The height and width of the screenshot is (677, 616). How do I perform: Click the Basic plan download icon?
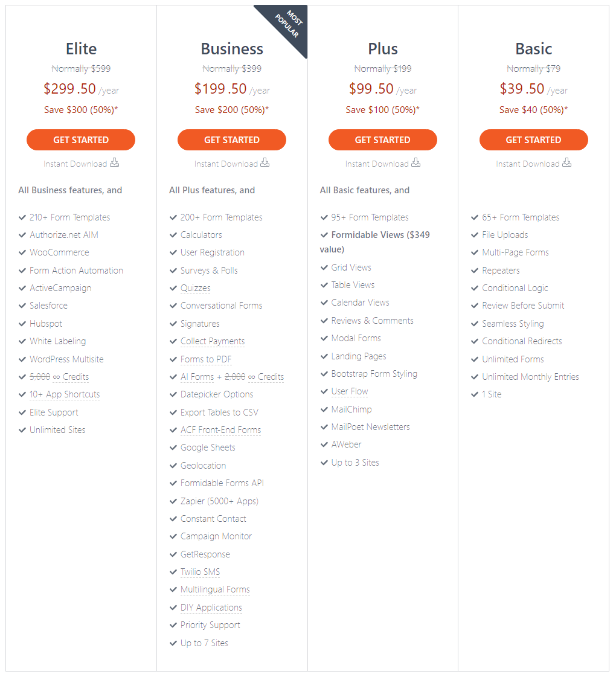566,163
